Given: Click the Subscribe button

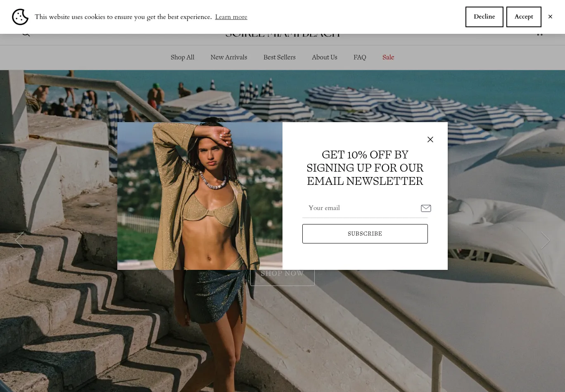Looking at the screenshot, I should [x=365, y=234].
